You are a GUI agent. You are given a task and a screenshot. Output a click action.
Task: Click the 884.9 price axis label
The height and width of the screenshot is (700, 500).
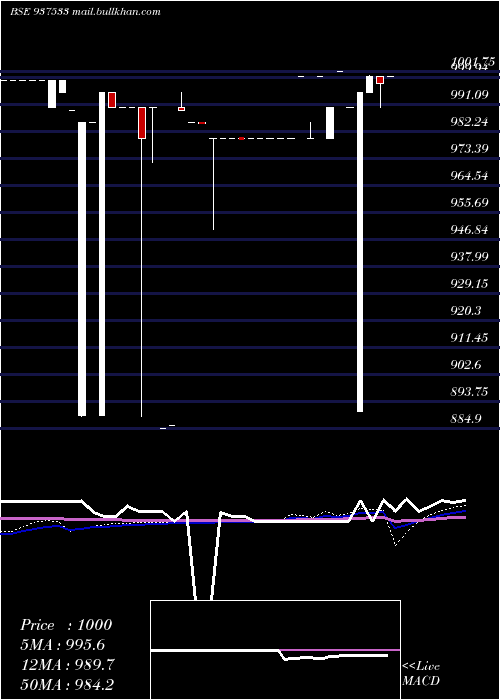click(x=466, y=419)
